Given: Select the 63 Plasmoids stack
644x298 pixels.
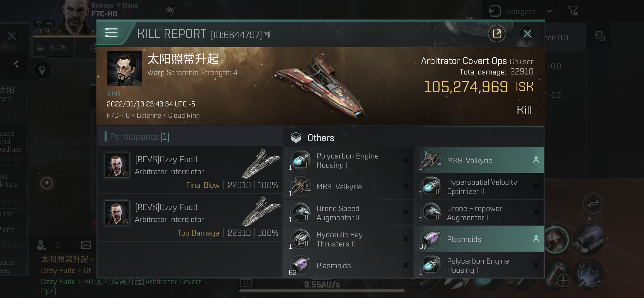Looking at the screenshot, I should click(348, 265).
